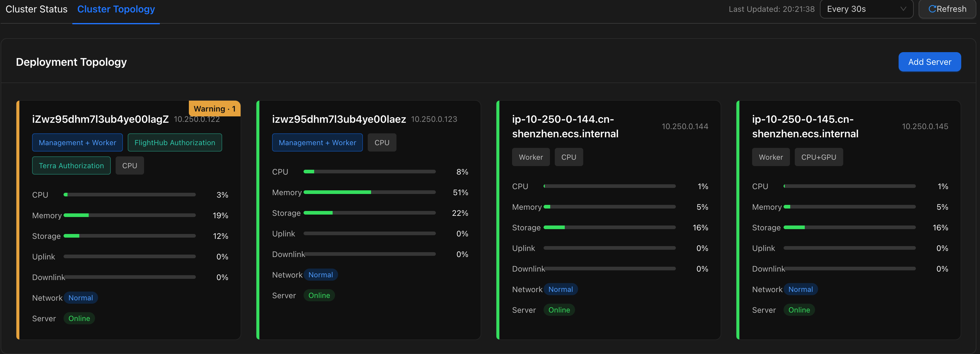This screenshot has width=980, height=354.
Task: Click the Terra Authorization tag
Action: [x=71, y=165]
